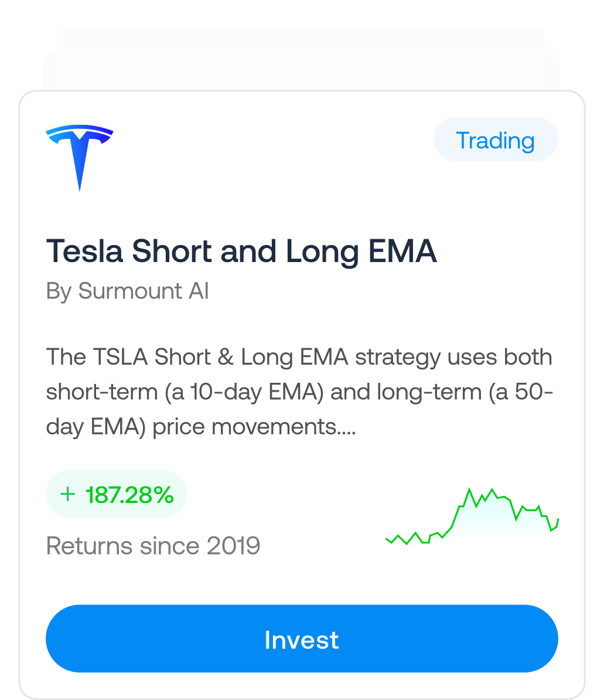604x700 pixels.
Task: Click the rightmost end of the sparkline
Action: [558, 519]
